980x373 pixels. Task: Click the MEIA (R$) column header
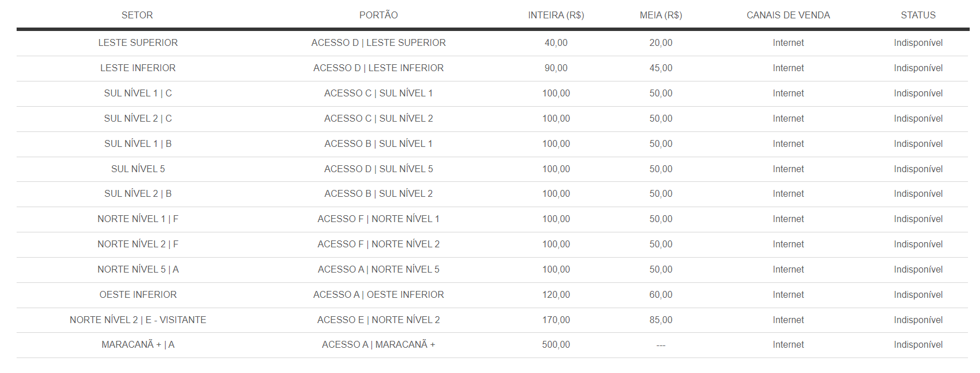click(661, 15)
